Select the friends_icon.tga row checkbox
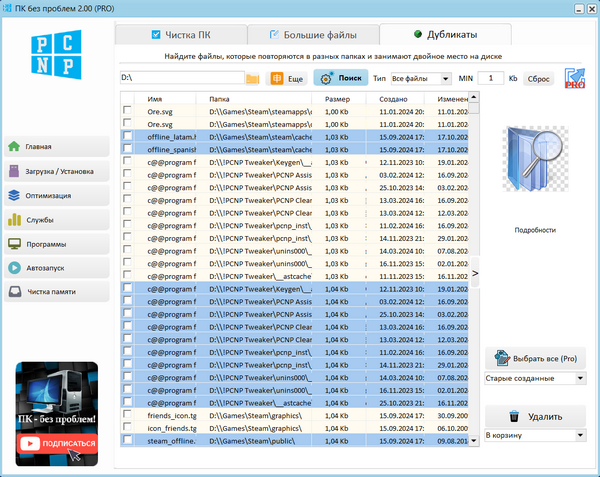Screen dimensions: 600x477 pyautogui.click(x=127, y=414)
